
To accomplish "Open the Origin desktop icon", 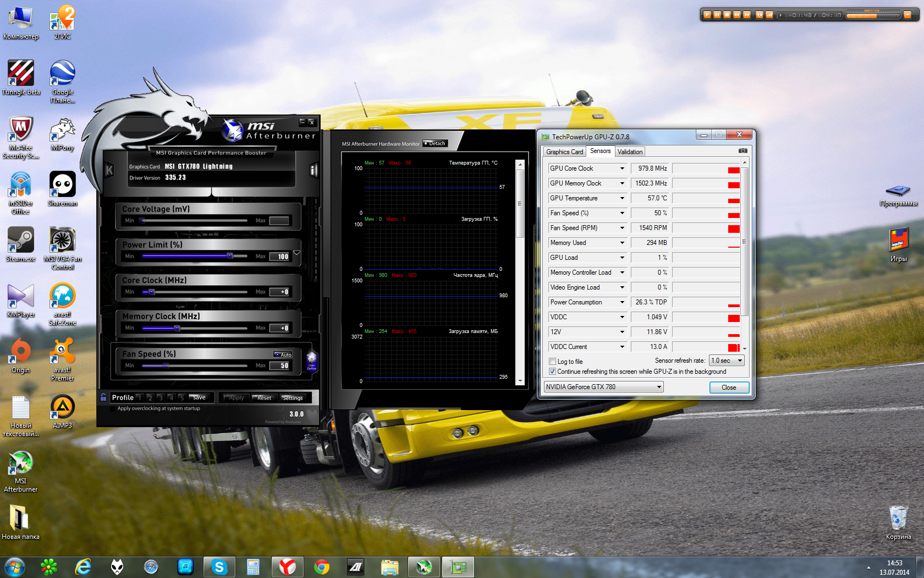I will tap(21, 356).
